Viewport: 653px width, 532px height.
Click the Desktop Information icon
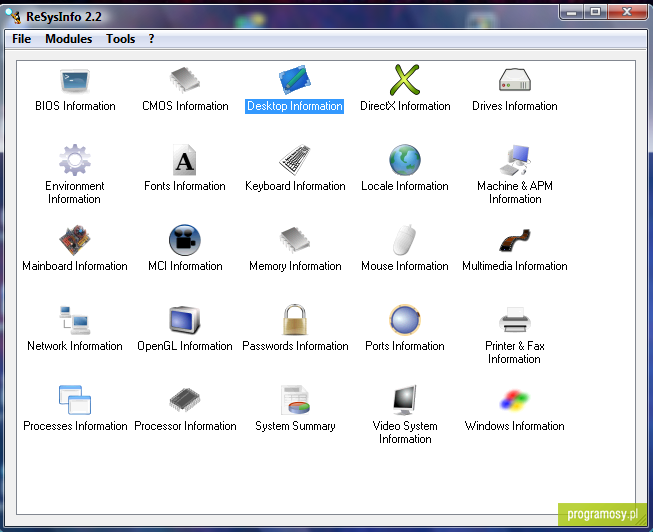click(294, 80)
